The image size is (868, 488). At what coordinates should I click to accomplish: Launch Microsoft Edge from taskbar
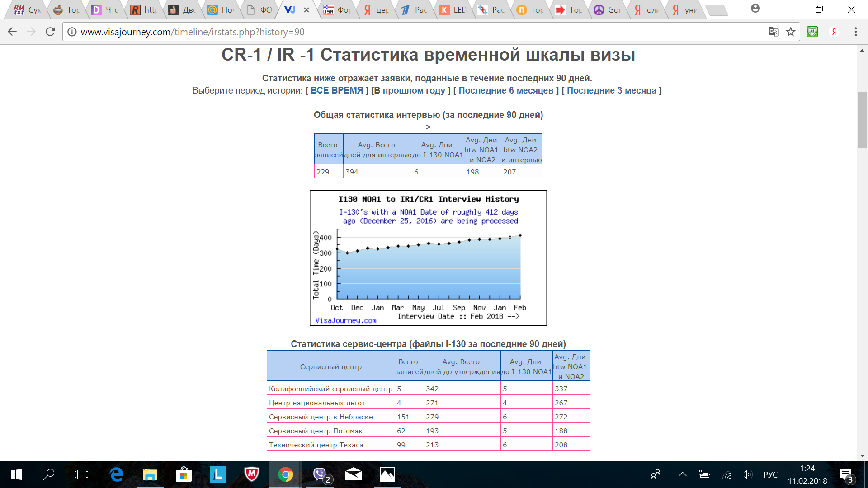(116, 474)
